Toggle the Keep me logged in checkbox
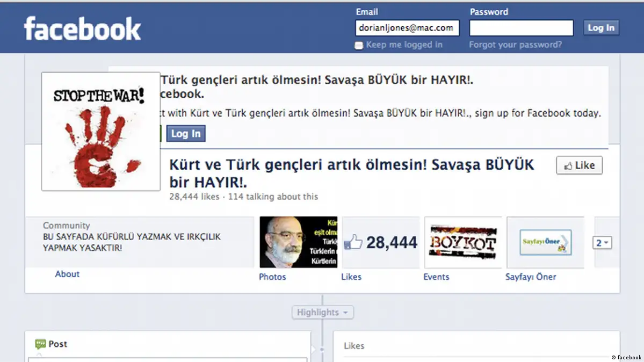 [359, 46]
